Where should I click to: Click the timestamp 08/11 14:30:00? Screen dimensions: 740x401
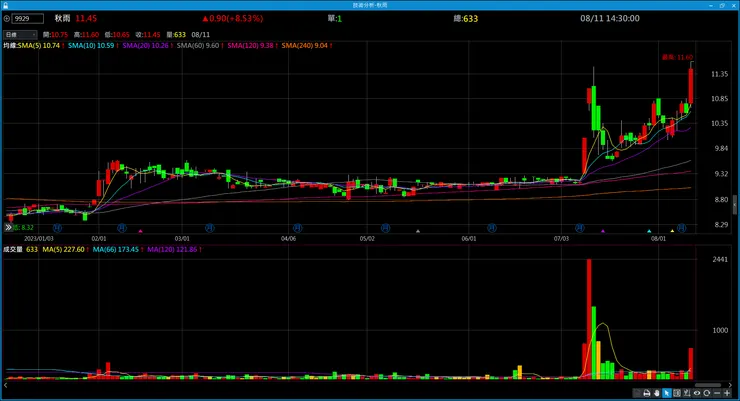pyautogui.click(x=610, y=18)
